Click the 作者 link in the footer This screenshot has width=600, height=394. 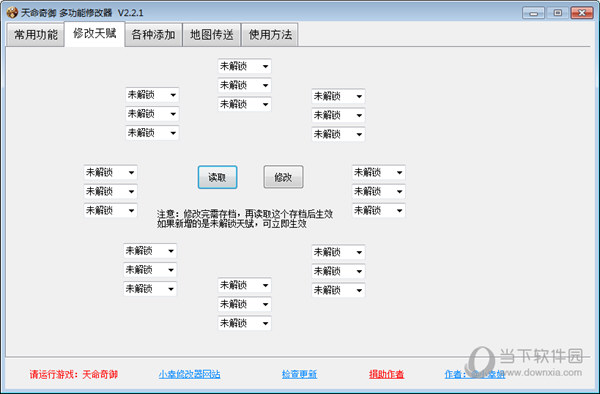click(x=474, y=374)
